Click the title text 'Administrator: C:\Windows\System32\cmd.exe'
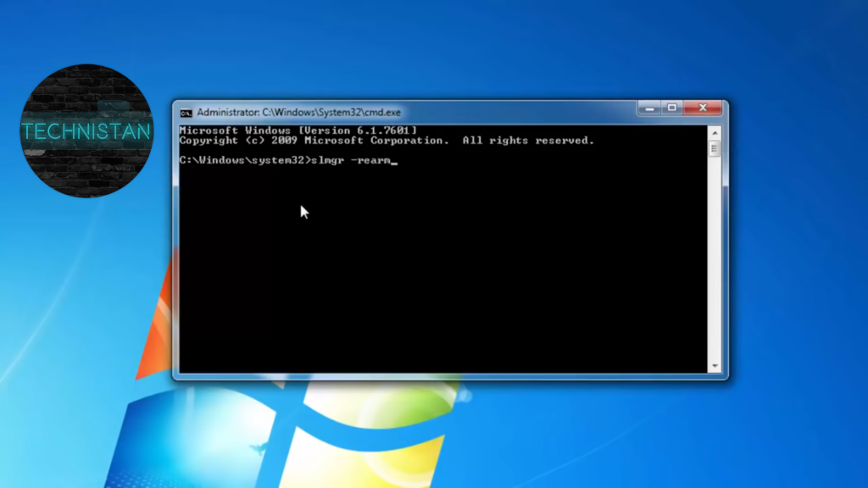 (298, 113)
